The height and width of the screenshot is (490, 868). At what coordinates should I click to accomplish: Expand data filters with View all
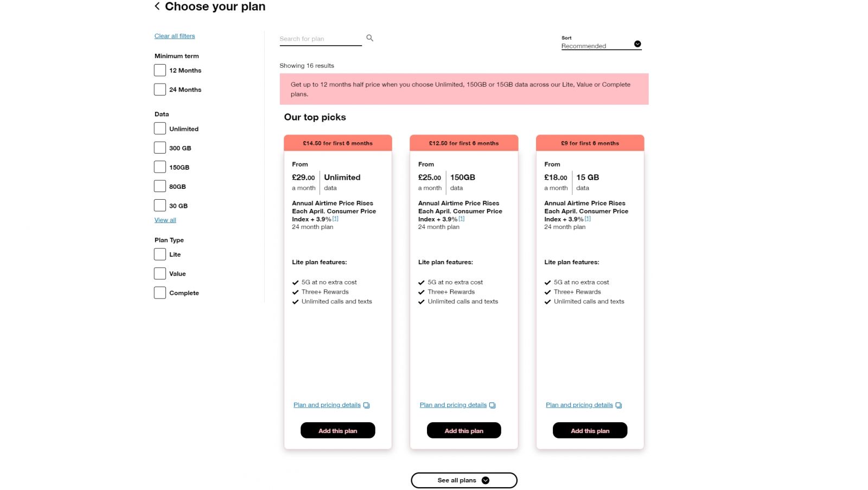[165, 220]
